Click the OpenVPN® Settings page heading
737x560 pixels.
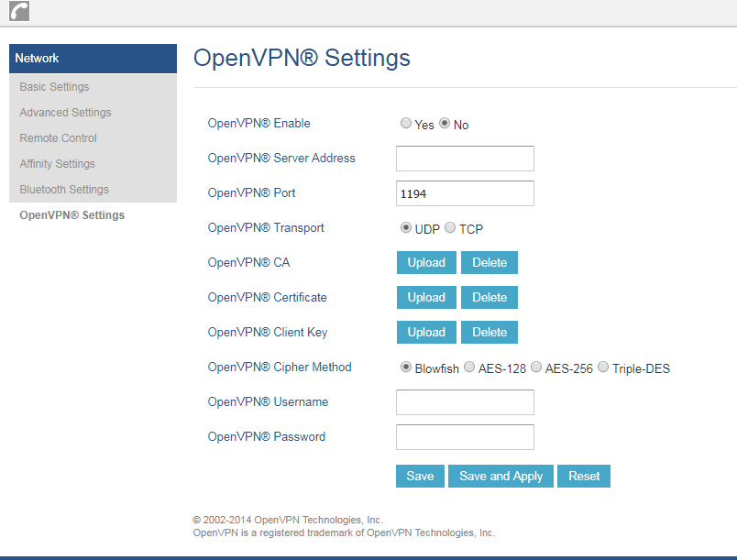[x=302, y=58]
